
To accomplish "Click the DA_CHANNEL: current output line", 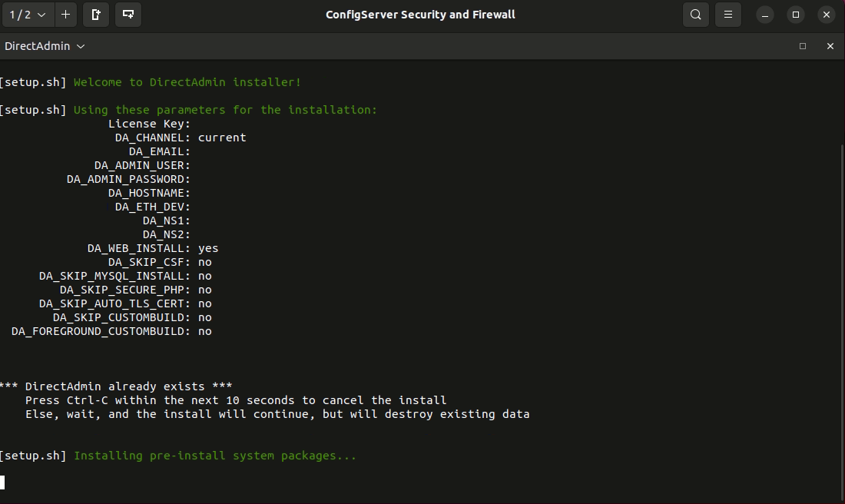I will click(180, 137).
